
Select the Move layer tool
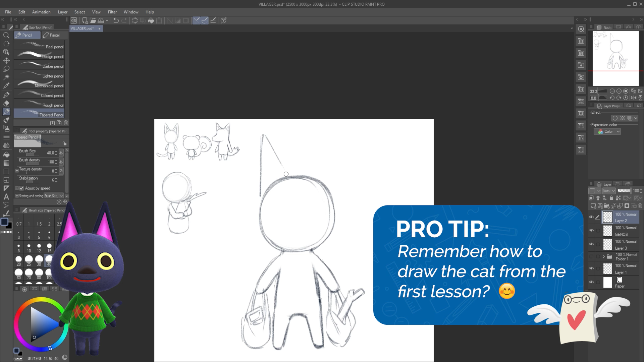tap(6, 61)
